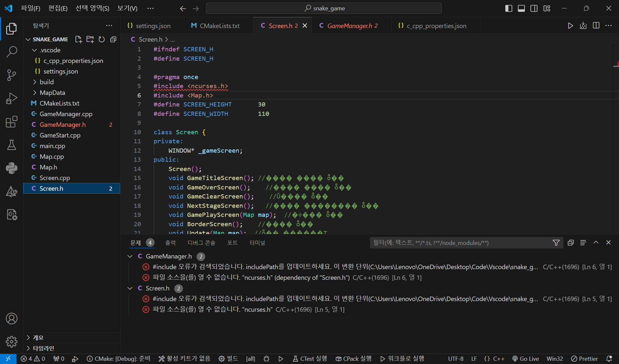Viewport: 619px width, 364px height.
Task: Open Run and Debug view
Action: (12, 98)
